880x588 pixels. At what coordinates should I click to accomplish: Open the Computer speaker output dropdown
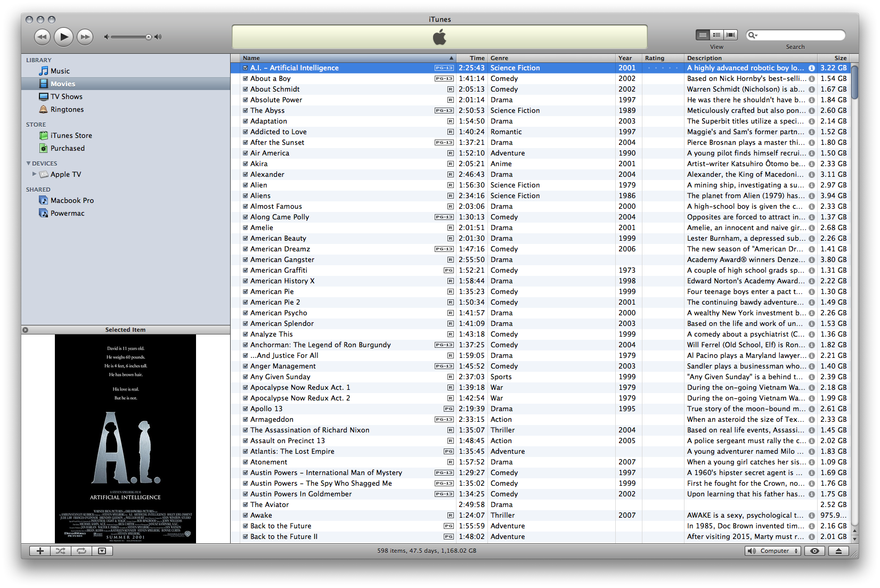[773, 551]
